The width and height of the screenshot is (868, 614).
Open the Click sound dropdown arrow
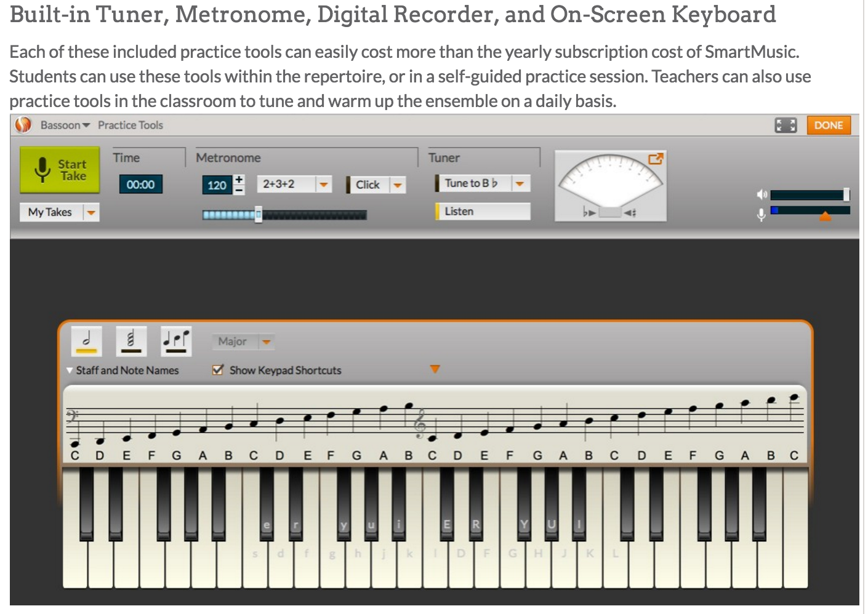398,185
